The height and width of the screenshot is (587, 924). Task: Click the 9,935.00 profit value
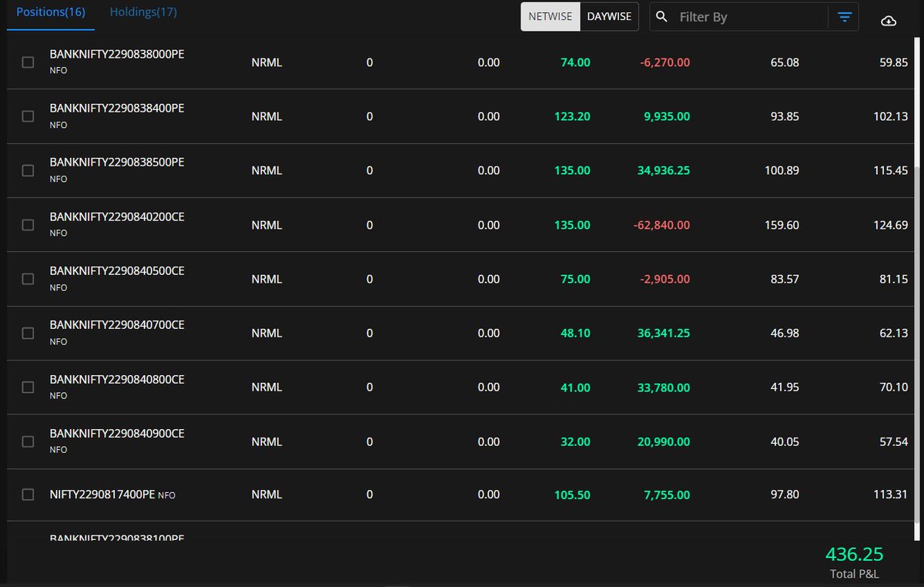(667, 116)
